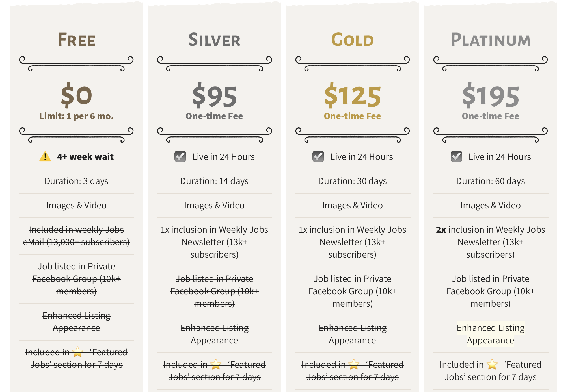The width and height of the screenshot is (570, 392).
Task: Select the Gold plan heading
Action: 352,40
